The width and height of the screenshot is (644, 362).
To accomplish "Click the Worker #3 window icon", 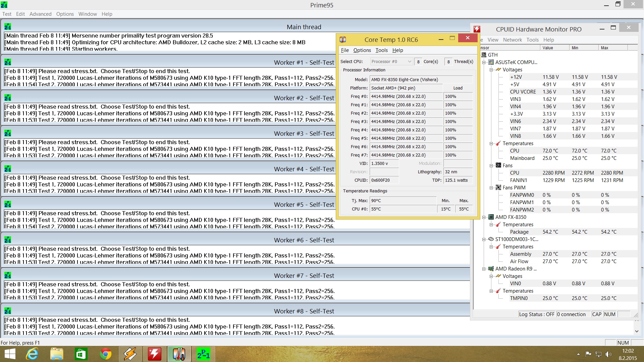I will [x=8, y=133].
